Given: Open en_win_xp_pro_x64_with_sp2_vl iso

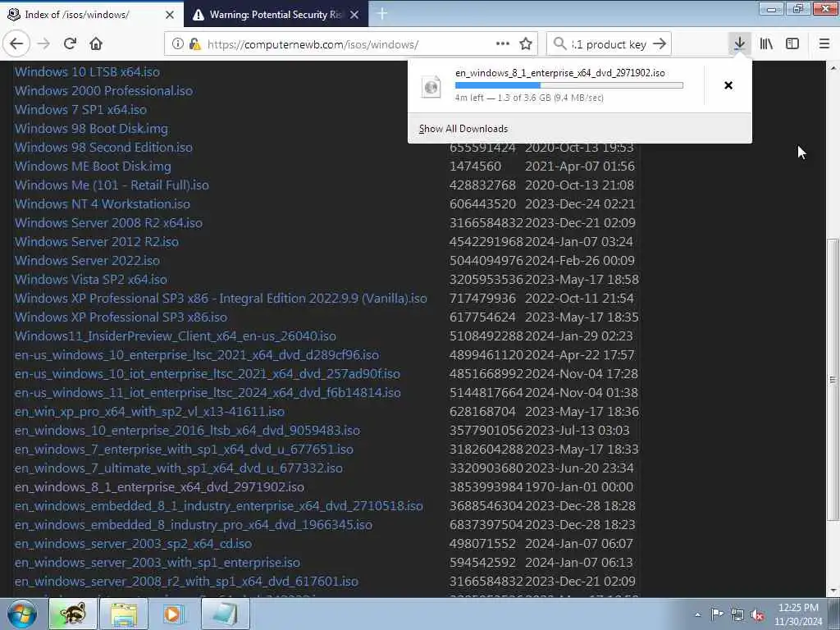Looking at the screenshot, I should (149, 412).
